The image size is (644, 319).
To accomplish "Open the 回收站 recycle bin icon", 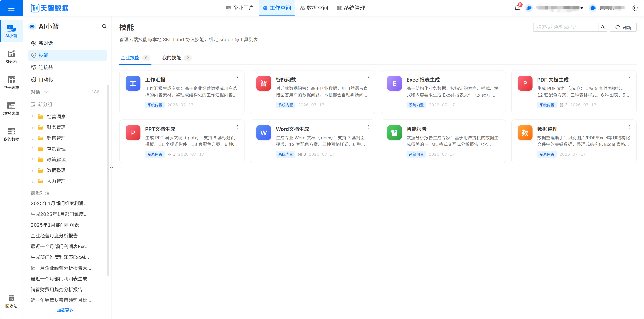I will click(11, 301).
